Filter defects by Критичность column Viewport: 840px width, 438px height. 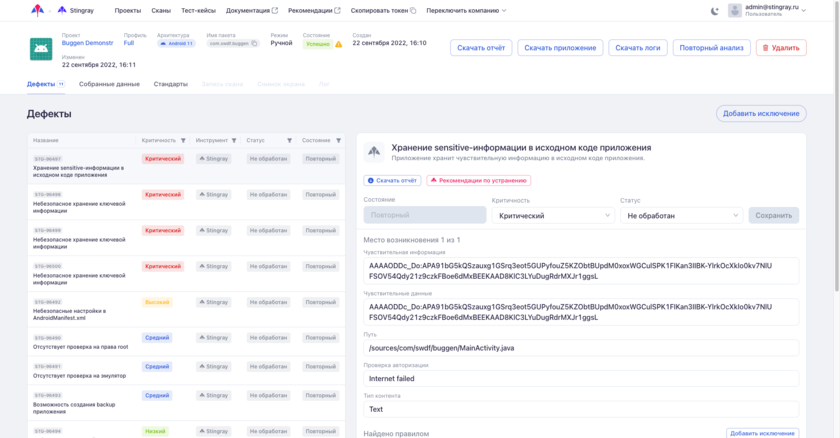click(184, 140)
